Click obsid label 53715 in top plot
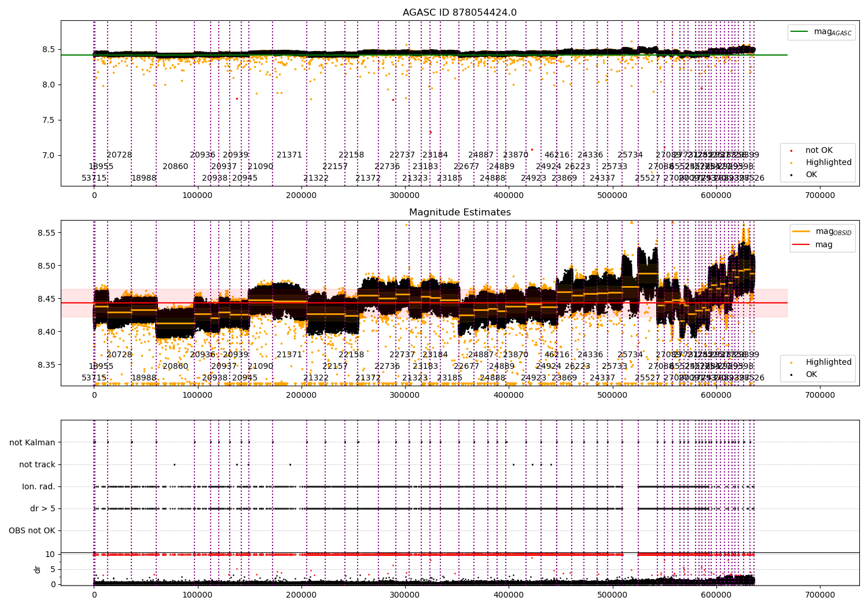Image resolution: width=868 pixels, height=608 pixels. [94, 178]
